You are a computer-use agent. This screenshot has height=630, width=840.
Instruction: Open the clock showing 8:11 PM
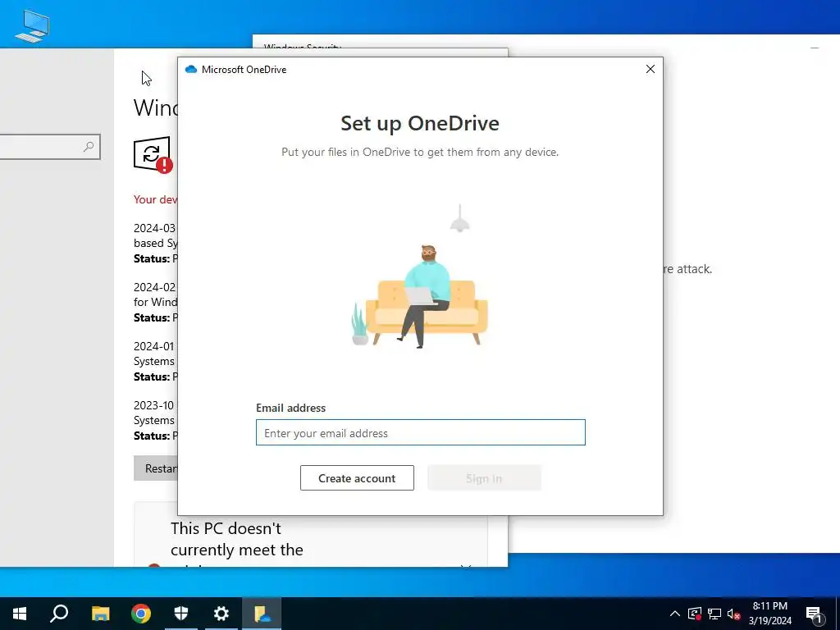click(769, 614)
